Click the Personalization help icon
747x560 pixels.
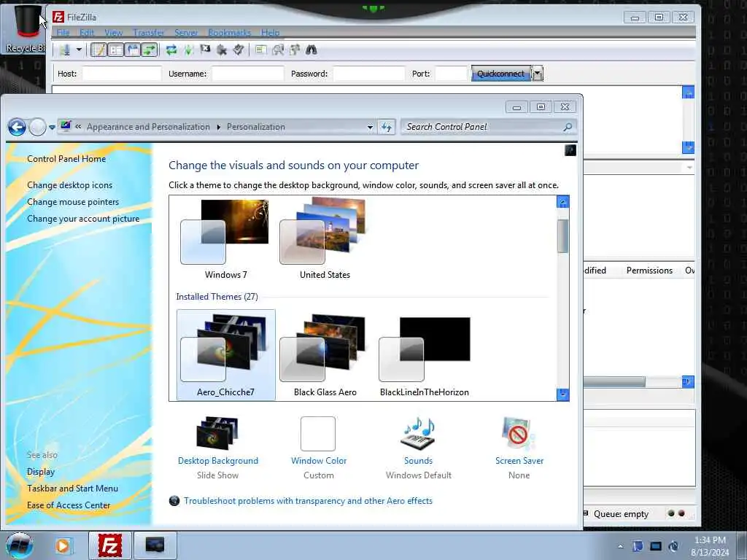[570, 150]
